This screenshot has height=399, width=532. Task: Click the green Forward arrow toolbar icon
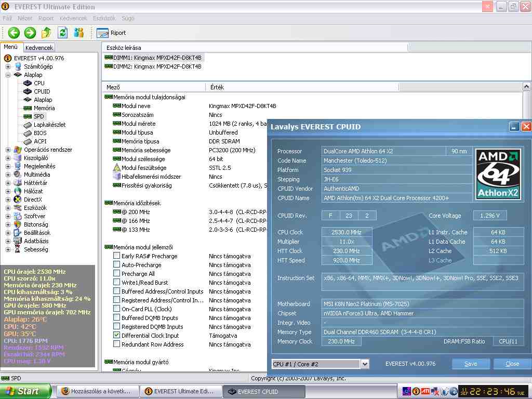30,33
